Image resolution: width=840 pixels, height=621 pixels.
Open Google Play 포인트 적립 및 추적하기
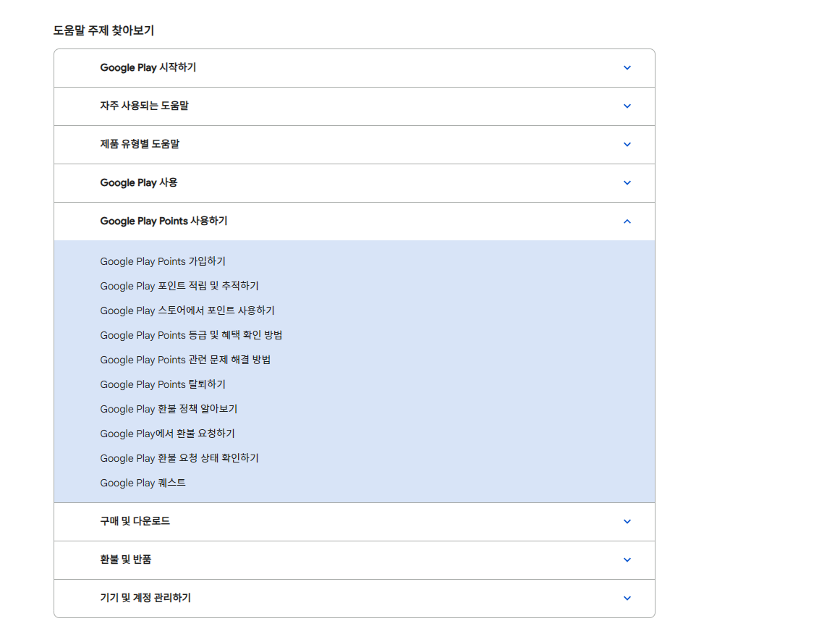[x=179, y=286]
